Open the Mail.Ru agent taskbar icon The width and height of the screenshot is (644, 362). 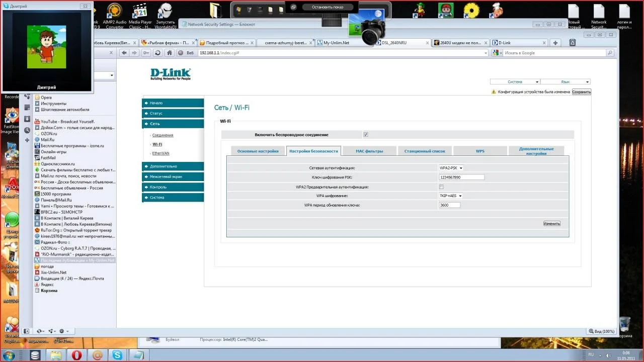coord(98,355)
